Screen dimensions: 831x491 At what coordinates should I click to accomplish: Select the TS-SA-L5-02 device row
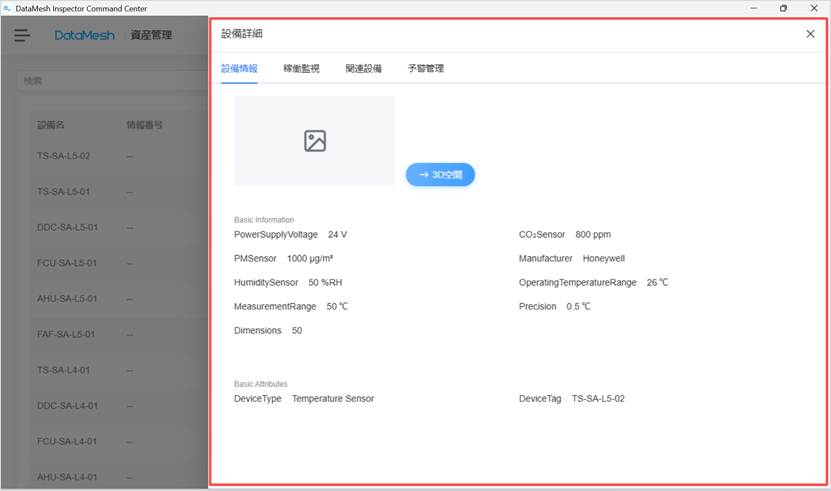tap(64, 156)
